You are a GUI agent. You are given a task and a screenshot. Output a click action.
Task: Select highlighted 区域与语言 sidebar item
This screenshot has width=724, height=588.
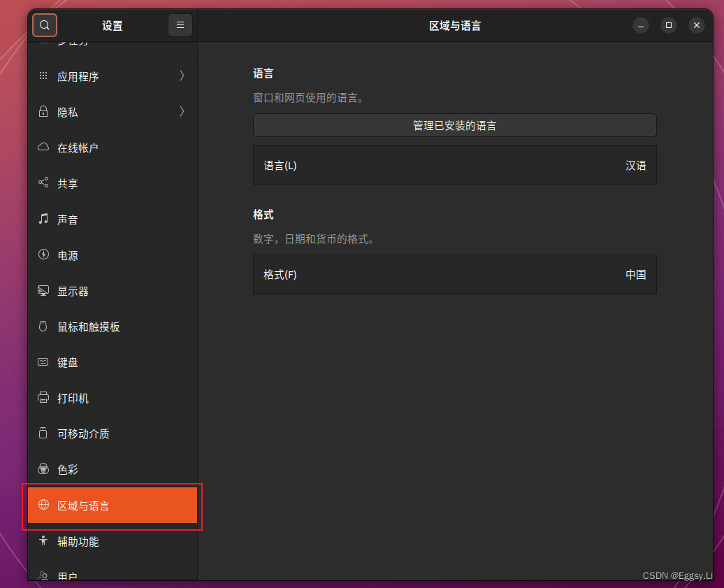(x=113, y=505)
